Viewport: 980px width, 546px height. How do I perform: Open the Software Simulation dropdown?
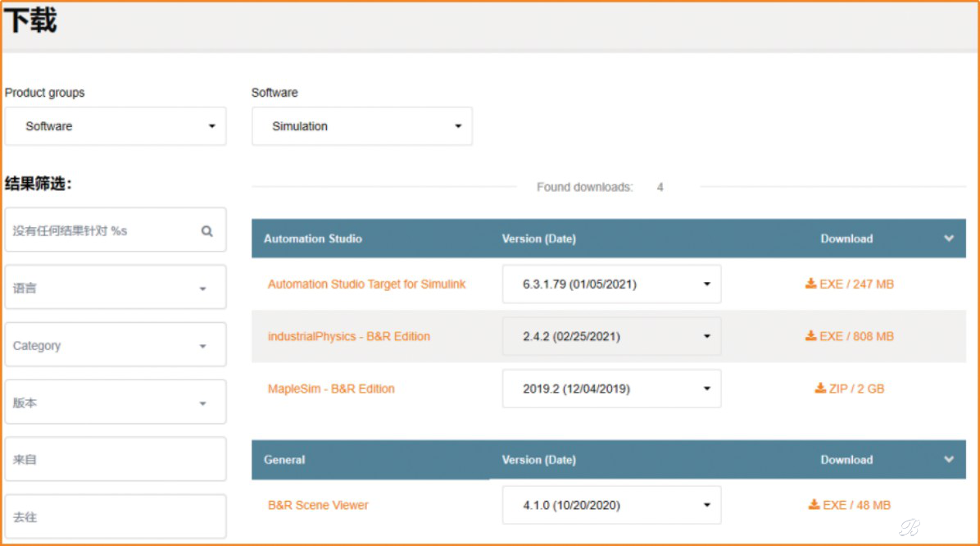(362, 126)
